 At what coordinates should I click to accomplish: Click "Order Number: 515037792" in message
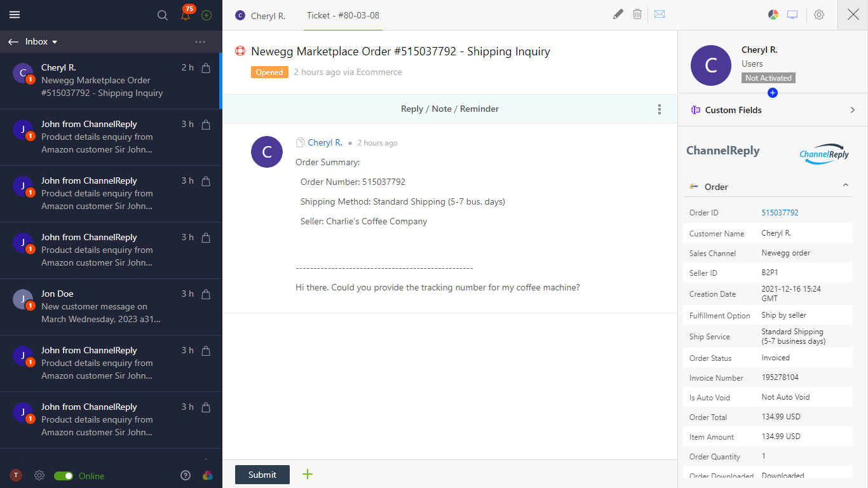(x=353, y=182)
